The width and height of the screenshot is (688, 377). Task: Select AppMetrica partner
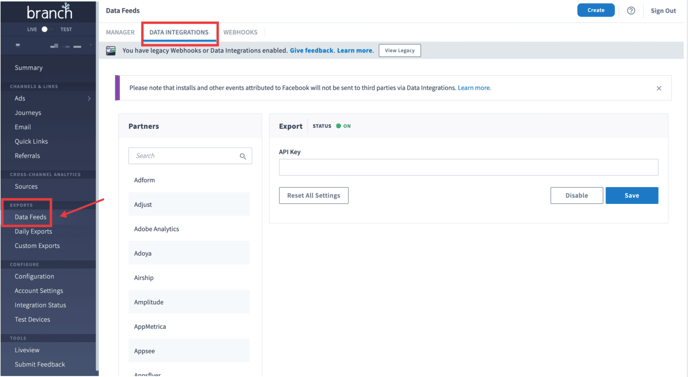pos(189,327)
